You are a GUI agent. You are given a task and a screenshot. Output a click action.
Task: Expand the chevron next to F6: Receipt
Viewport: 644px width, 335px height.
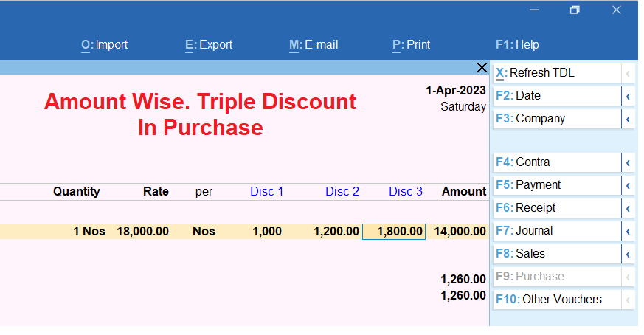tap(628, 209)
